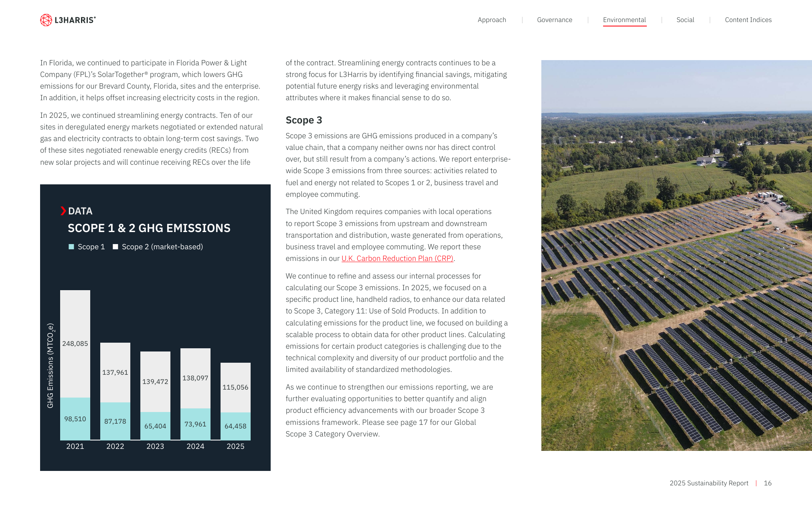Click the red chevron beside DATA
The width and height of the screenshot is (812, 511).
[x=63, y=211]
